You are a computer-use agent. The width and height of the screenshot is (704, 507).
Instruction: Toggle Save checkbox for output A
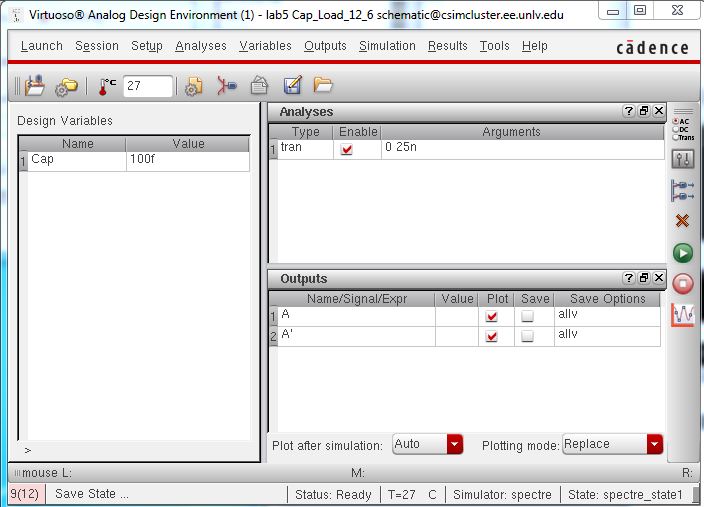[528, 316]
